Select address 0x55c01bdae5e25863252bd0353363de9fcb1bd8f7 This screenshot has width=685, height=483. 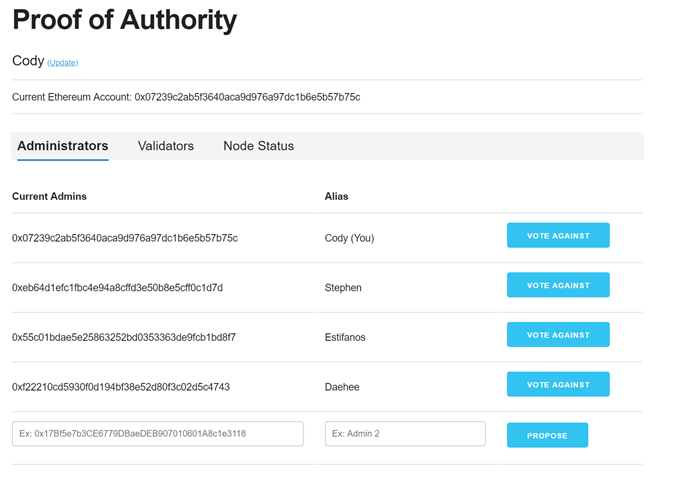[x=124, y=338]
